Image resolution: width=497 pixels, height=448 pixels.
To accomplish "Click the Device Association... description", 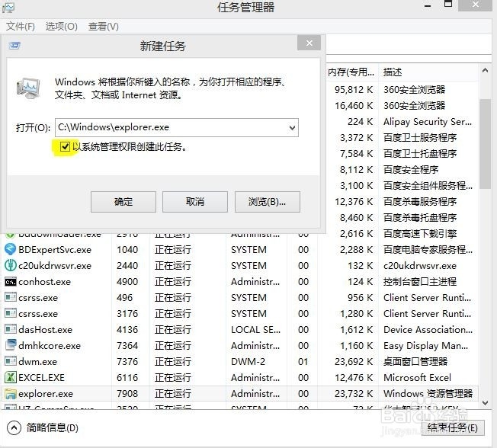I will point(428,329).
